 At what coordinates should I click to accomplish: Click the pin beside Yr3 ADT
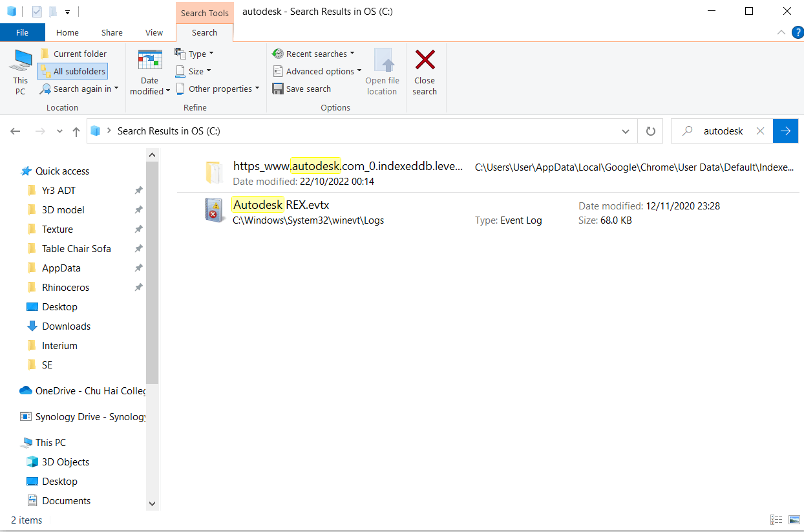click(138, 190)
